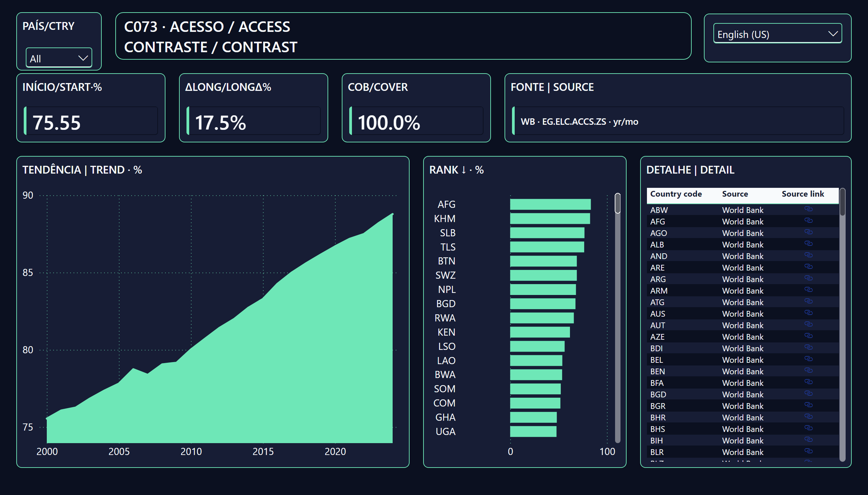Click the 100.0% COB/COVER value

tap(389, 122)
